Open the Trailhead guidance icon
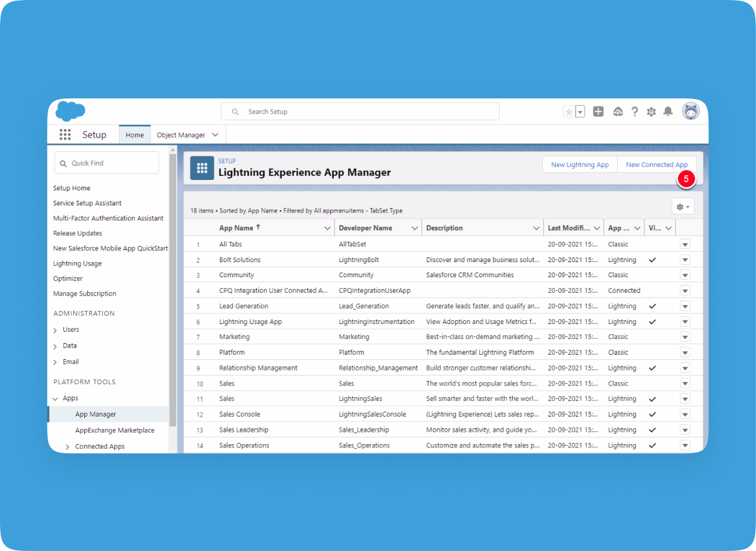756x551 pixels. [618, 112]
